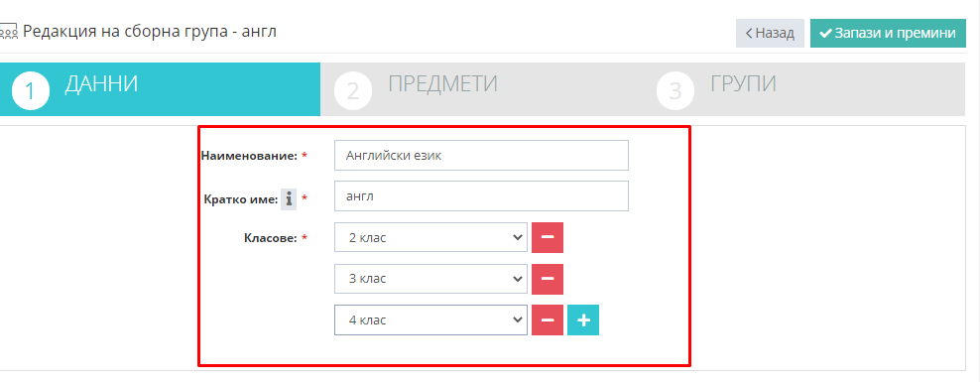Viewport: 980px width, 382px height.
Task: Switch to the ГРУПИ step tab
Action: [x=804, y=89]
